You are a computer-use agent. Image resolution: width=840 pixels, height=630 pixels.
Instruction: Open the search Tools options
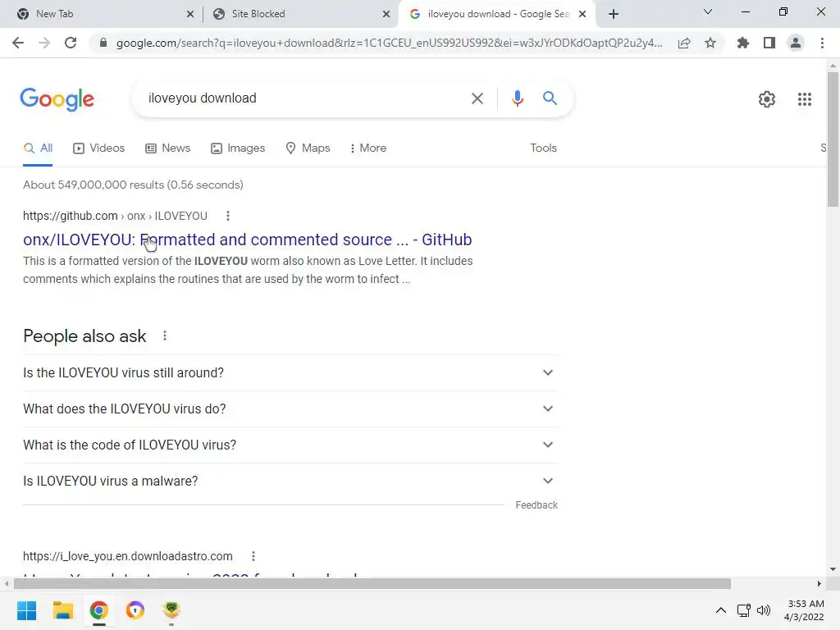(x=543, y=148)
